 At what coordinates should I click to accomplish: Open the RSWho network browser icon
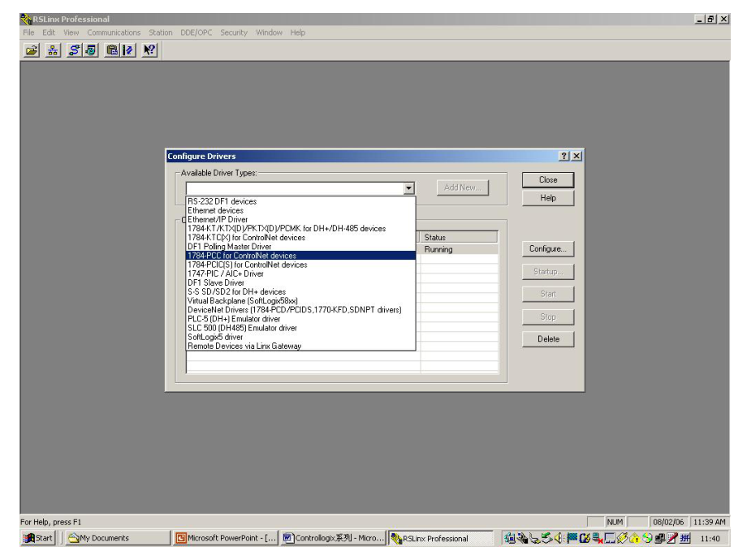coord(52,53)
